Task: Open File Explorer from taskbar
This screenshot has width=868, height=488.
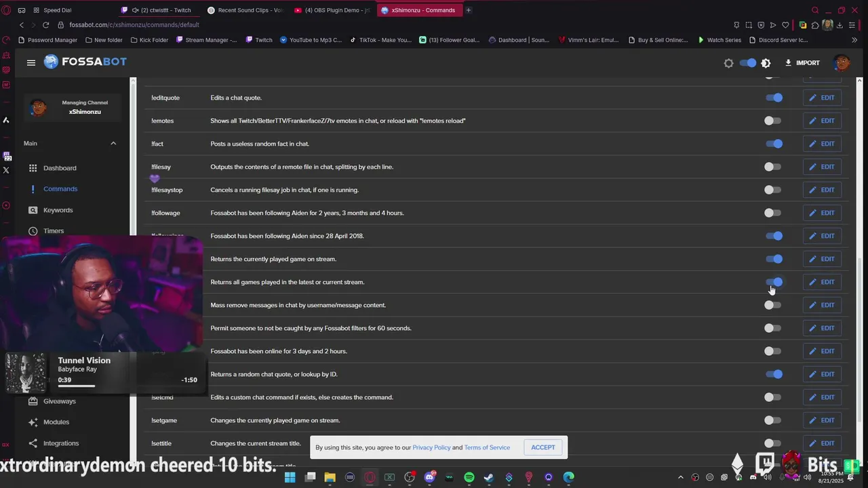Action: click(x=330, y=477)
